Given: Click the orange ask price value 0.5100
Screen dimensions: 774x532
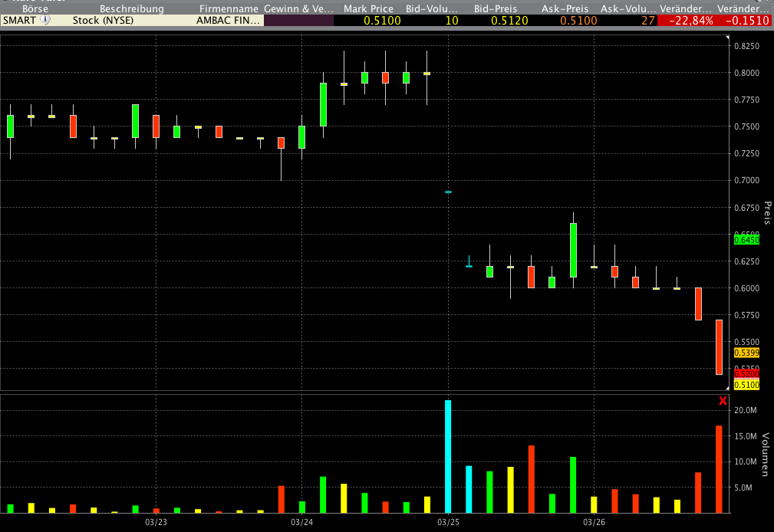Looking at the screenshot, I should point(578,21).
